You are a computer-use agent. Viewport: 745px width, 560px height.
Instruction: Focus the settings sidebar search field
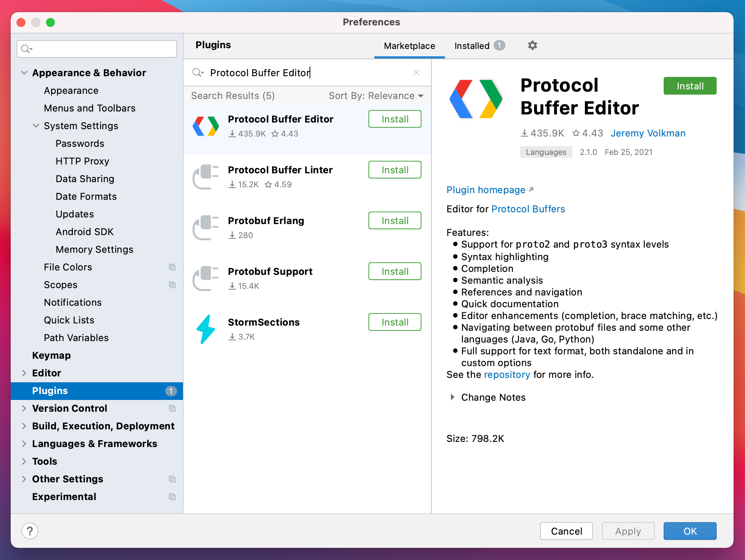tap(97, 49)
